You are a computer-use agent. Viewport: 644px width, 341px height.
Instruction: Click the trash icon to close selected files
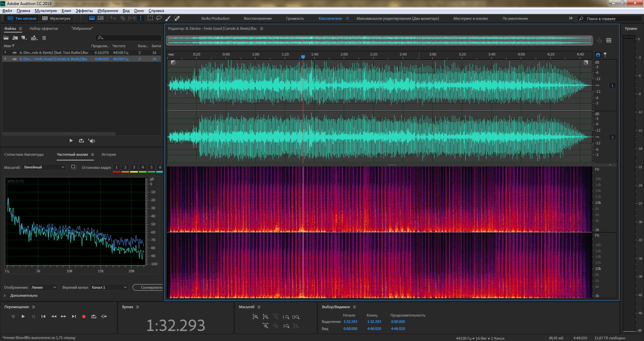pos(44,38)
